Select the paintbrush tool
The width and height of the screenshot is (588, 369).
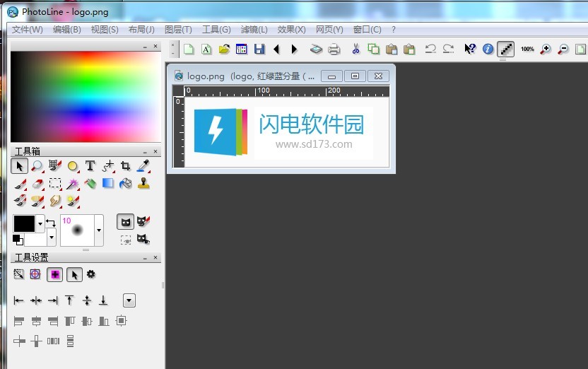[x=20, y=184]
